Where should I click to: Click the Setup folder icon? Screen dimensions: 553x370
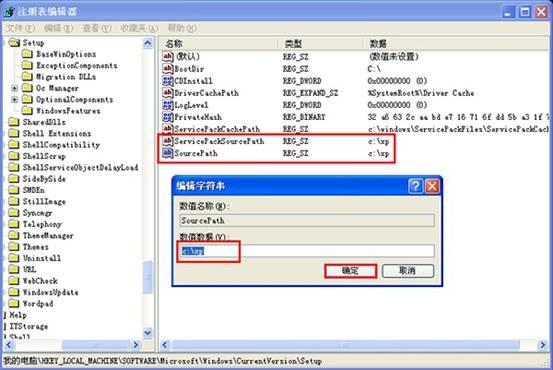pyautogui.click(x=14, y=43)
